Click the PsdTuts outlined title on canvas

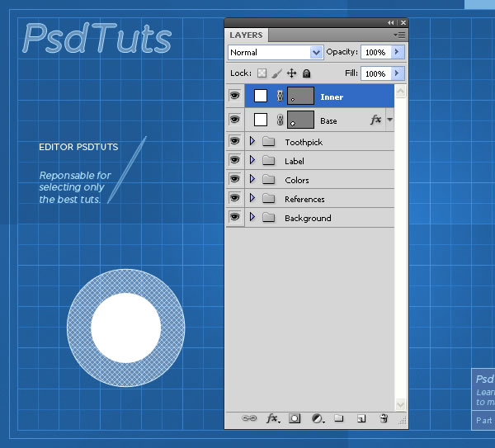click(x=97, y=38)
